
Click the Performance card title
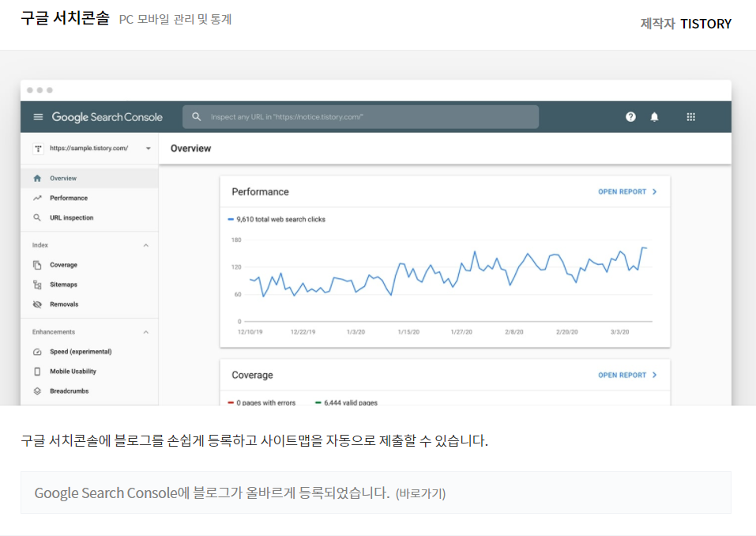[x=261, y=192]
